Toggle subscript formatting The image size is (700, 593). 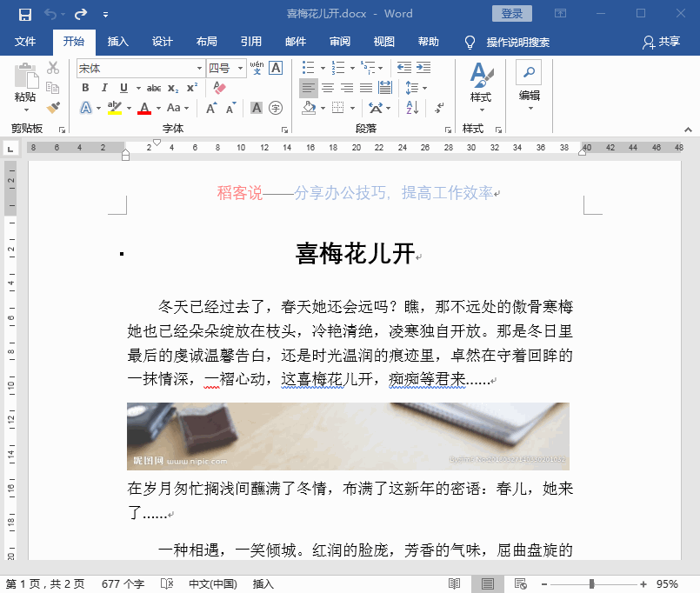click(173, 89)
